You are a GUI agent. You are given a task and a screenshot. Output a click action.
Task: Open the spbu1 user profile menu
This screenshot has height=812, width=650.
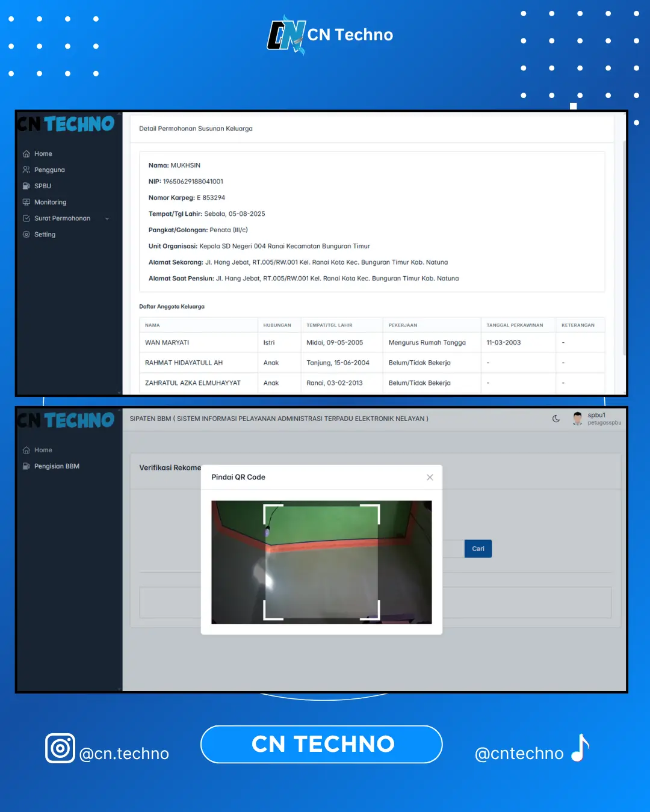[x=596, y=419]
